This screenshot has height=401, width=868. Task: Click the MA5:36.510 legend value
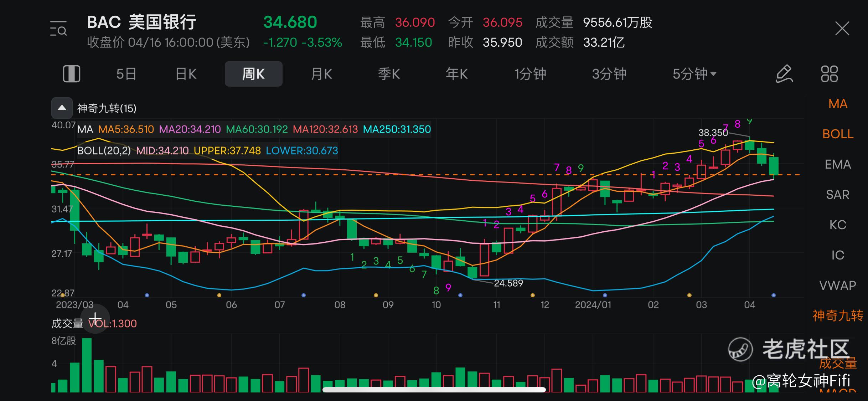(x=126, y=129)
